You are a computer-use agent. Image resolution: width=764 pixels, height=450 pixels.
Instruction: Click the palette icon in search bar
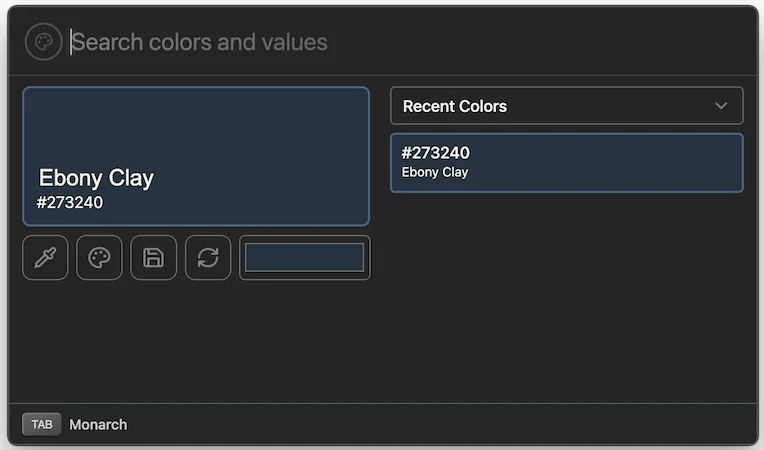43,42
